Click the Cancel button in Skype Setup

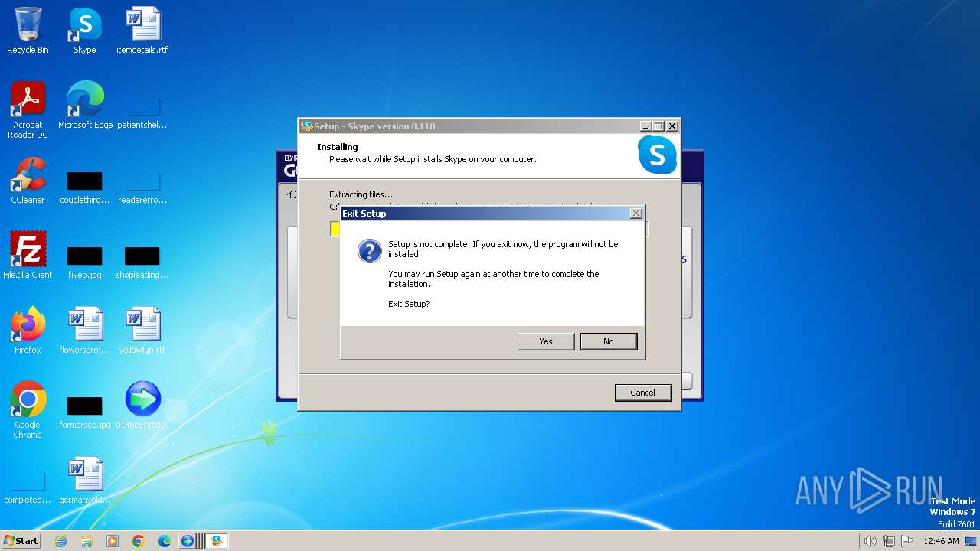(642, 393)
